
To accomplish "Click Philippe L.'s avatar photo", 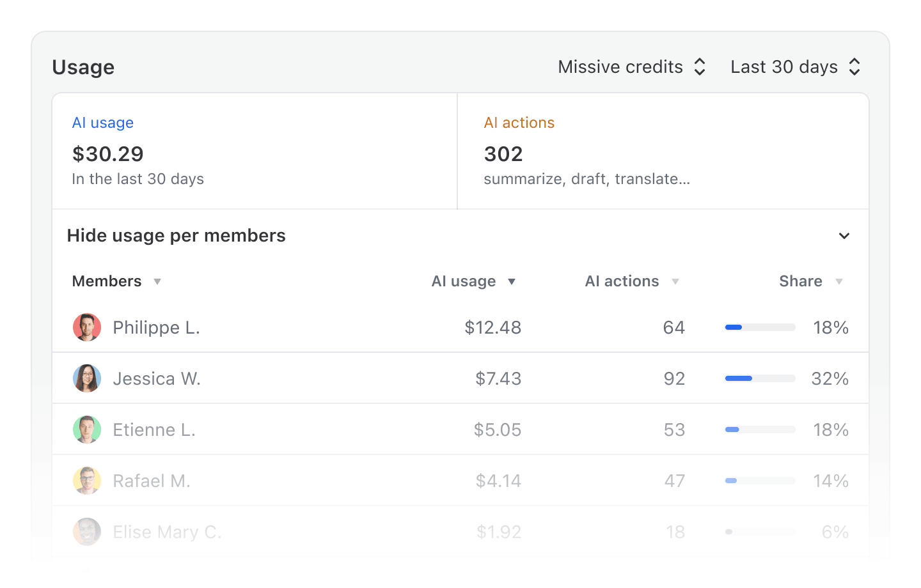I will [x=87, y=327].
